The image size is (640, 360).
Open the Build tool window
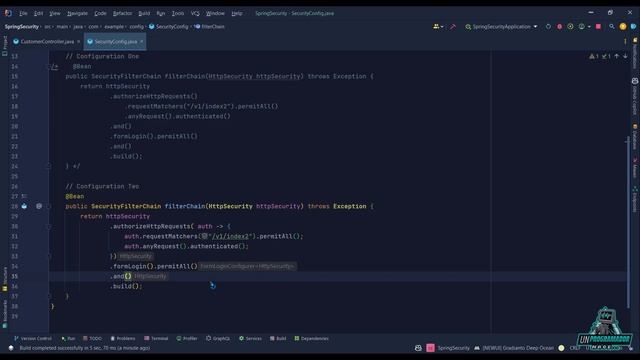tap(278, 338)
